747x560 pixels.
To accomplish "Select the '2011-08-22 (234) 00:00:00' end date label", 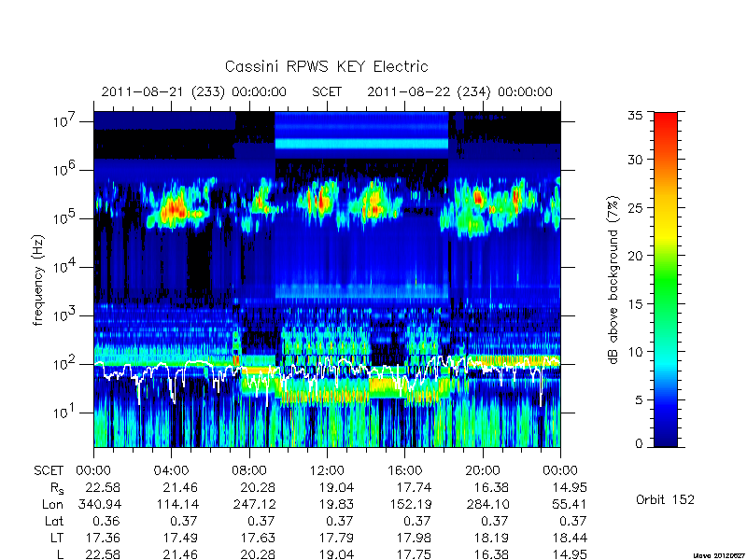I will pyautogui.click(x=459, y=91).
